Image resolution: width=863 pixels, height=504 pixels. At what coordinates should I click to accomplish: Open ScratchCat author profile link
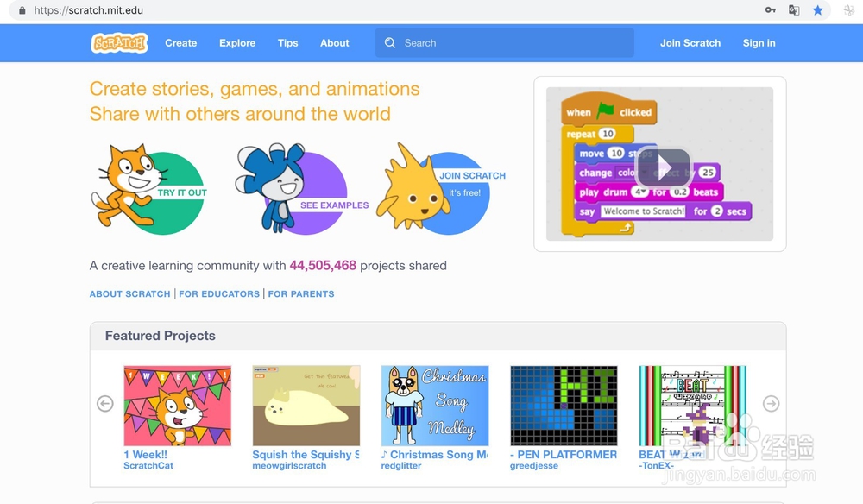tap(148, 465)
